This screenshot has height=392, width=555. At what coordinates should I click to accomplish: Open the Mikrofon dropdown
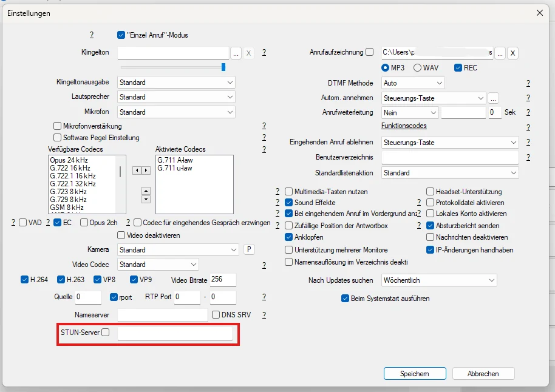point(176,112)
